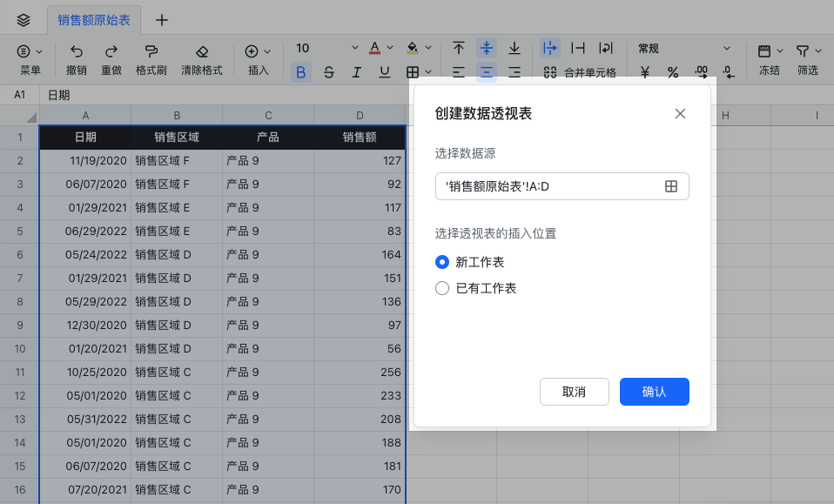Image resolution: width=834 pixels, height=504 pixels.
Task: Click header cell 销售额
Action: [360, 138]
